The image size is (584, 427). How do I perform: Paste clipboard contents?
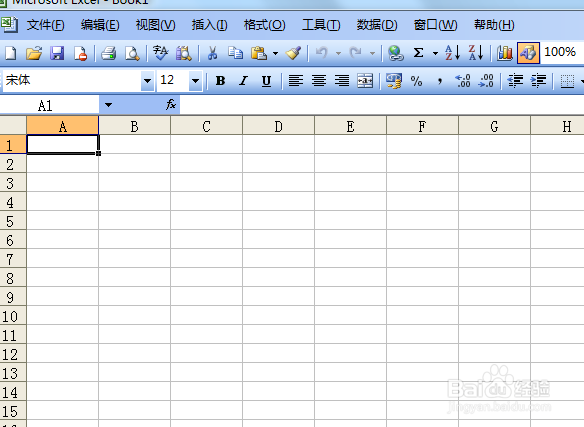[x=259, y=53]
